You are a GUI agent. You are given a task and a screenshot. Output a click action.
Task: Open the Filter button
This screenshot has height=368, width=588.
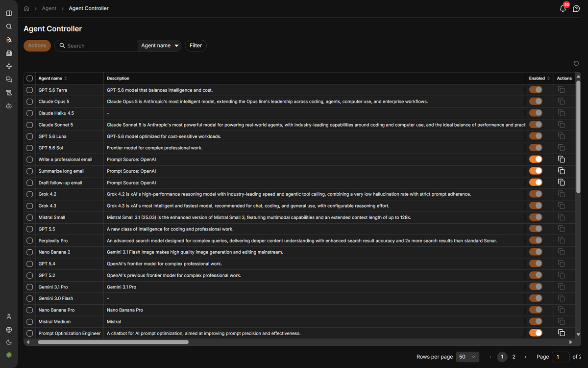(x=196, y=46)
